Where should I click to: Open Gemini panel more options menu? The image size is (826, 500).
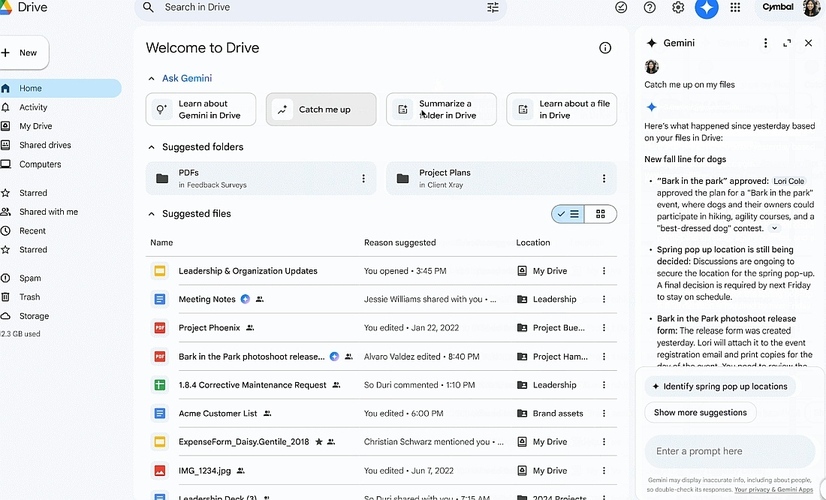click(765, 43)
